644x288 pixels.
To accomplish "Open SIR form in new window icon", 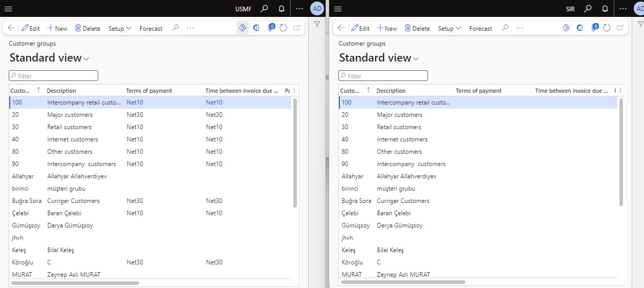I will pos(620,28).
